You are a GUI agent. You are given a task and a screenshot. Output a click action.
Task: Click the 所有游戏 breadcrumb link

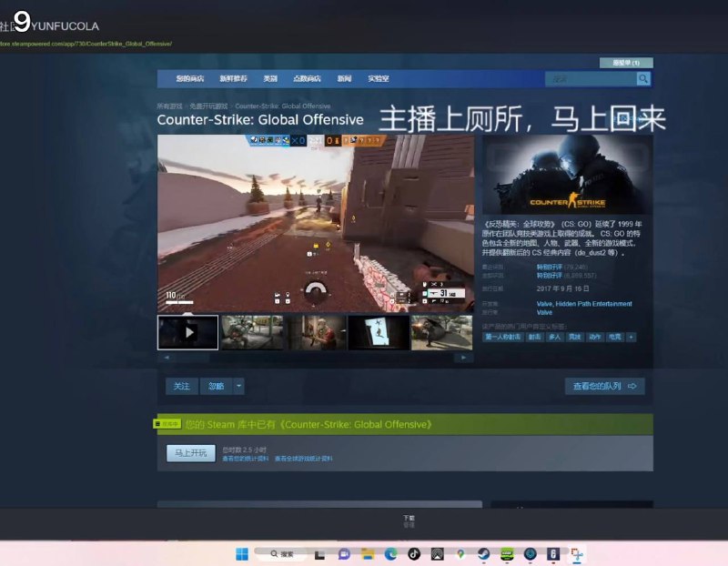click(x=169, y=106)
